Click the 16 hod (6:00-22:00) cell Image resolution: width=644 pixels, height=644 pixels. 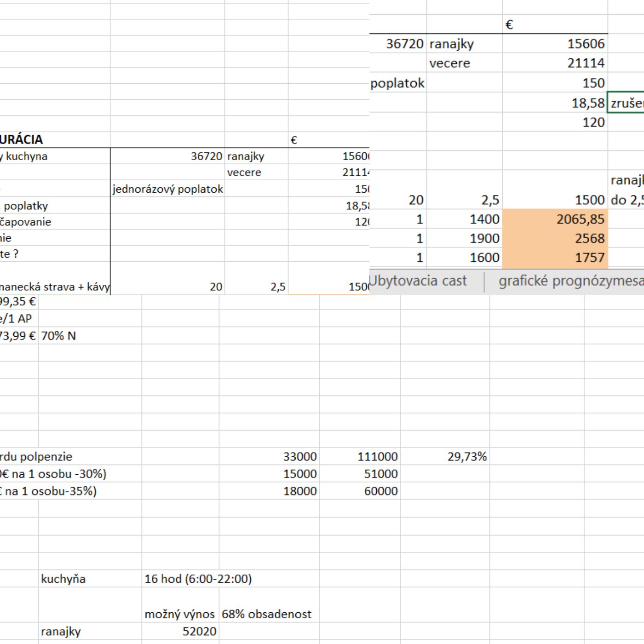[198, 579]
